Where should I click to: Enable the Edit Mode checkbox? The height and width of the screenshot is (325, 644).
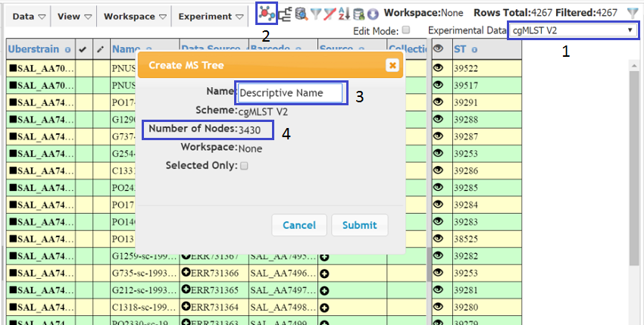[406, 30]
